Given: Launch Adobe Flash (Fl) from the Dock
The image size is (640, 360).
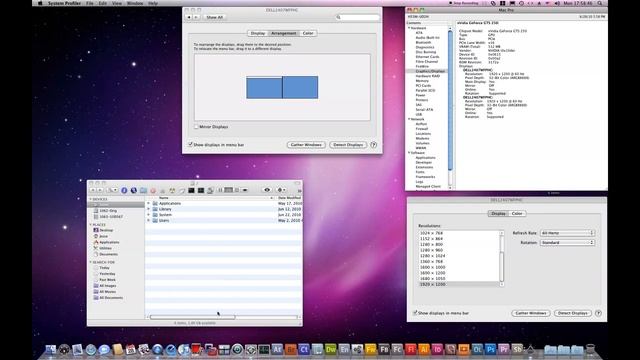Looking at the screenshot, I should (411, 350).
